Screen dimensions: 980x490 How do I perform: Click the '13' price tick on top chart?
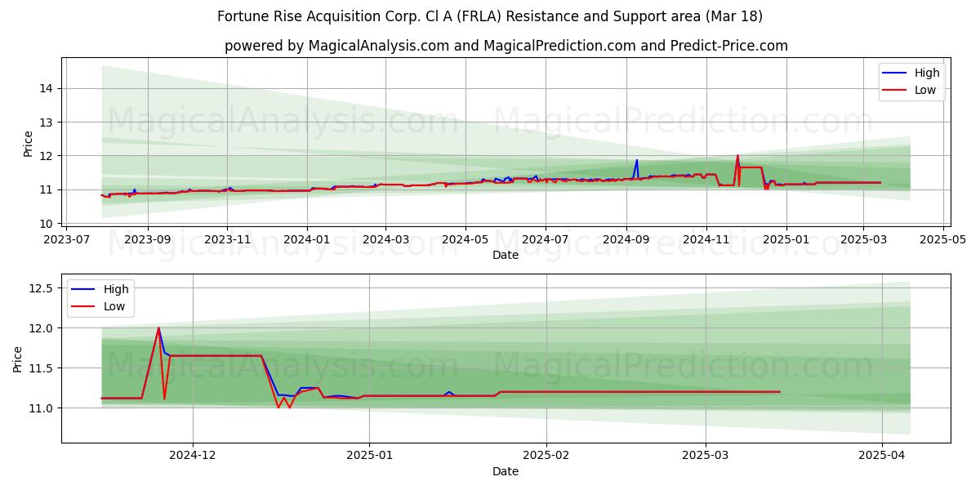coord(47,122)
